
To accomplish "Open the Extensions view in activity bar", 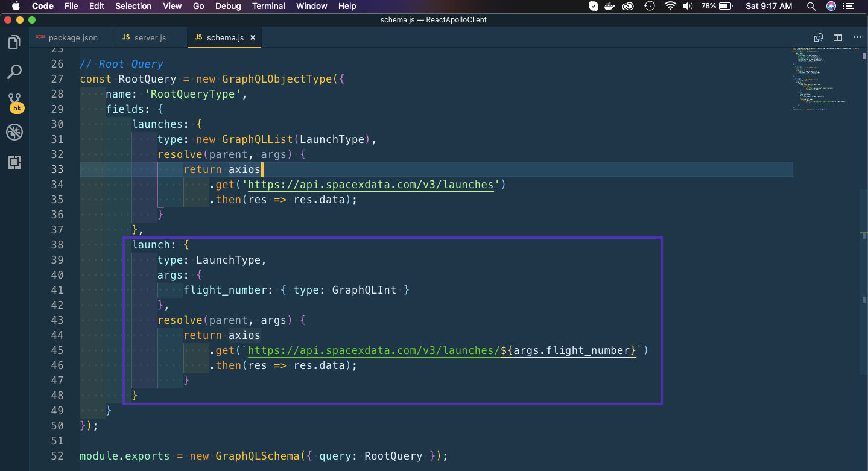I will (14, 162).
